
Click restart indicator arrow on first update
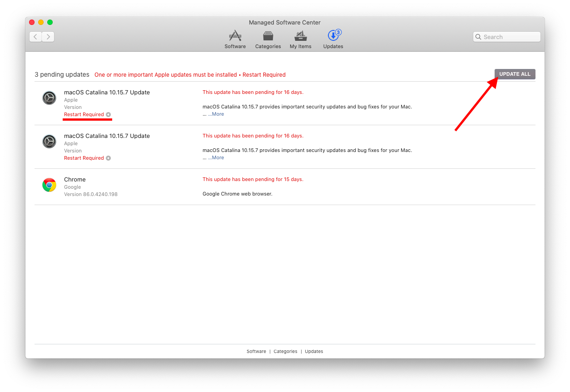point(108,115)
